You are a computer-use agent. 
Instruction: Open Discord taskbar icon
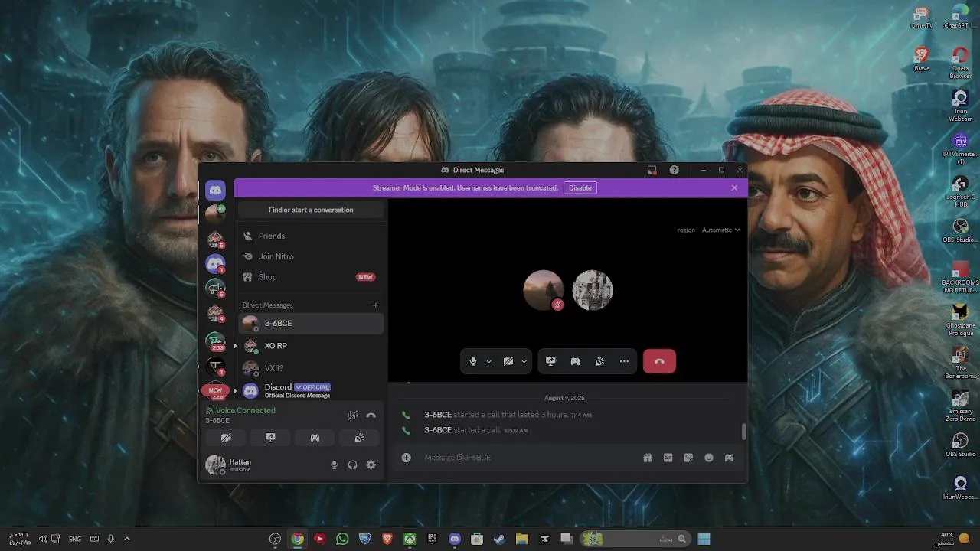pyautogui.click(x=455, y=539)
